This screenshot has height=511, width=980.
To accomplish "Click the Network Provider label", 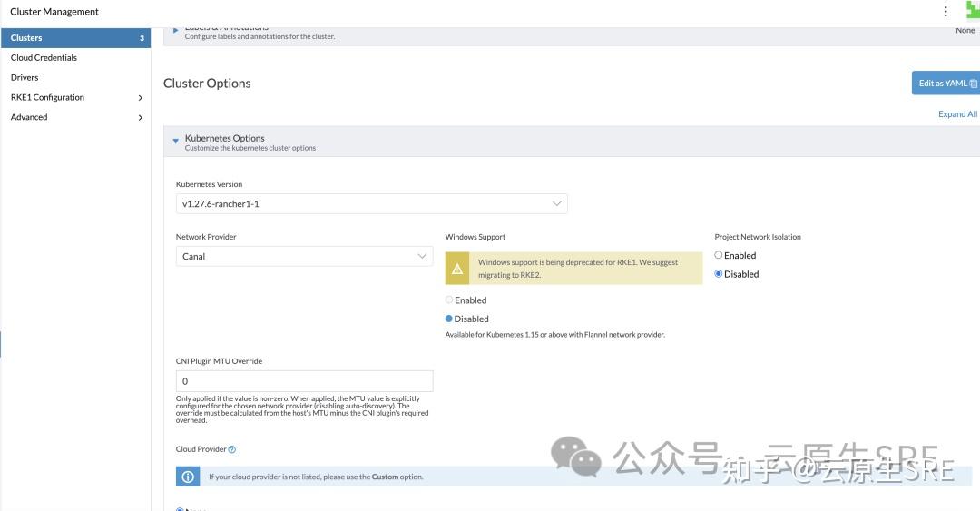I will [x=206, y=237].
